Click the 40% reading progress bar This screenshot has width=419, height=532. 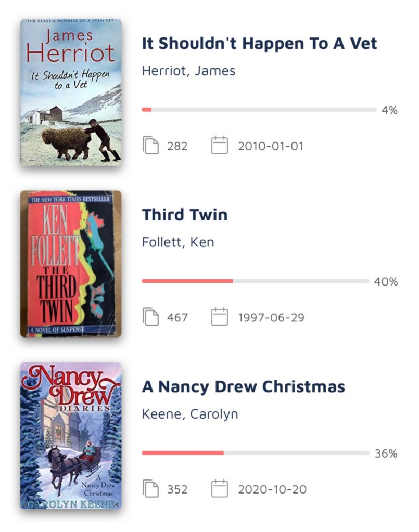(x=255, y=281)
